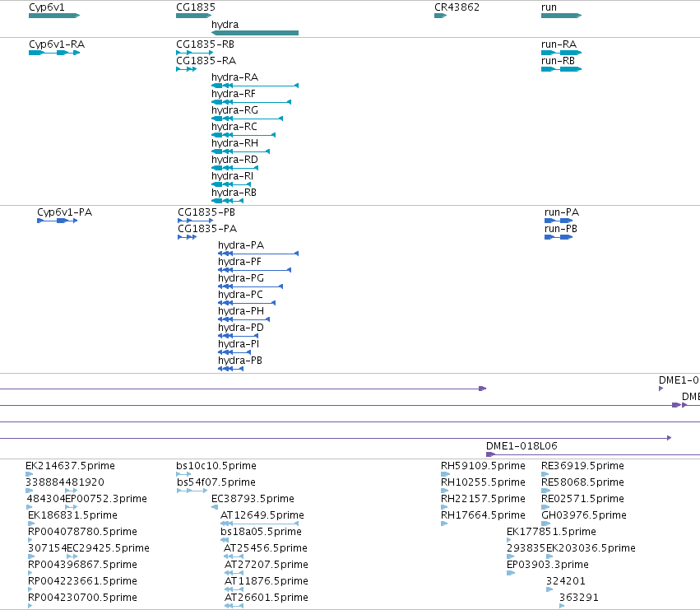700x610 pixels.
Task: Select the bs10c10.5prime EST label
Action: [x=216, y=466]
